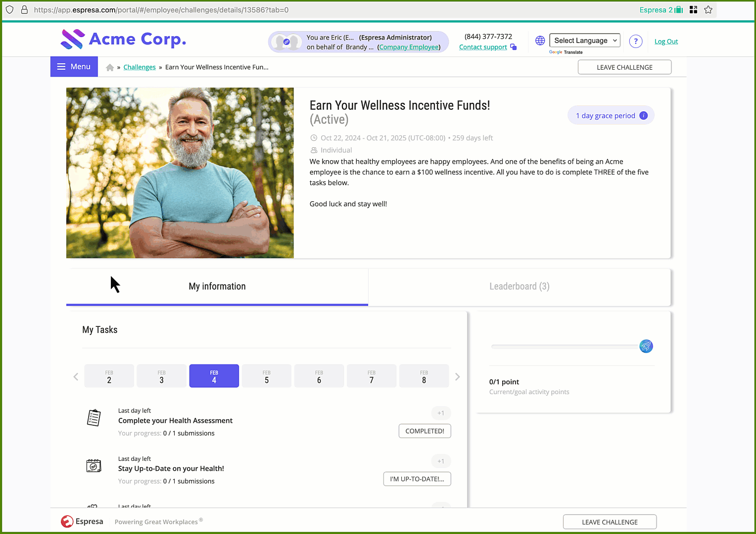Click the Health Assessment clipboard icon

(94, 418)
